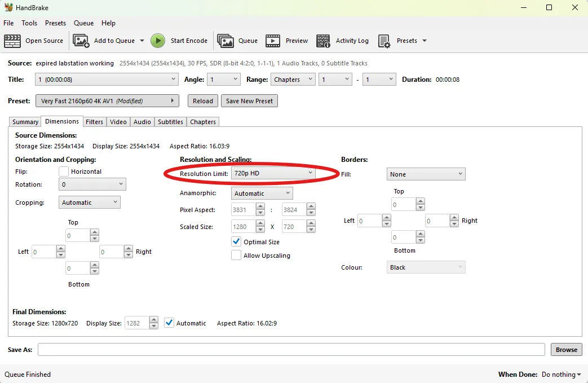Open the Borders Fill dropdown
588x383 pixels.
pos(426,174)
